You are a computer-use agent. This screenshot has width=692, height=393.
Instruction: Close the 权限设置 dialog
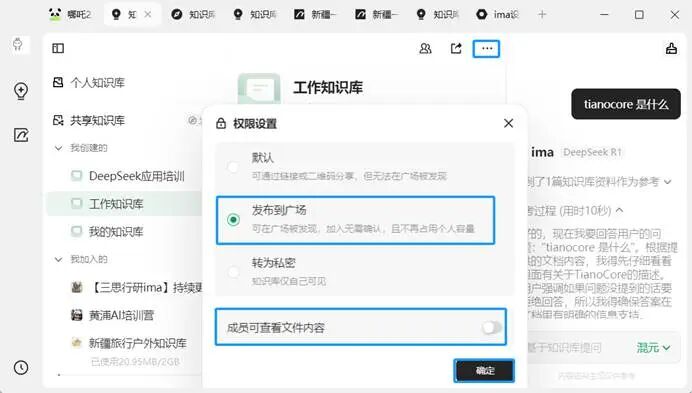click(x=508, y=123)
